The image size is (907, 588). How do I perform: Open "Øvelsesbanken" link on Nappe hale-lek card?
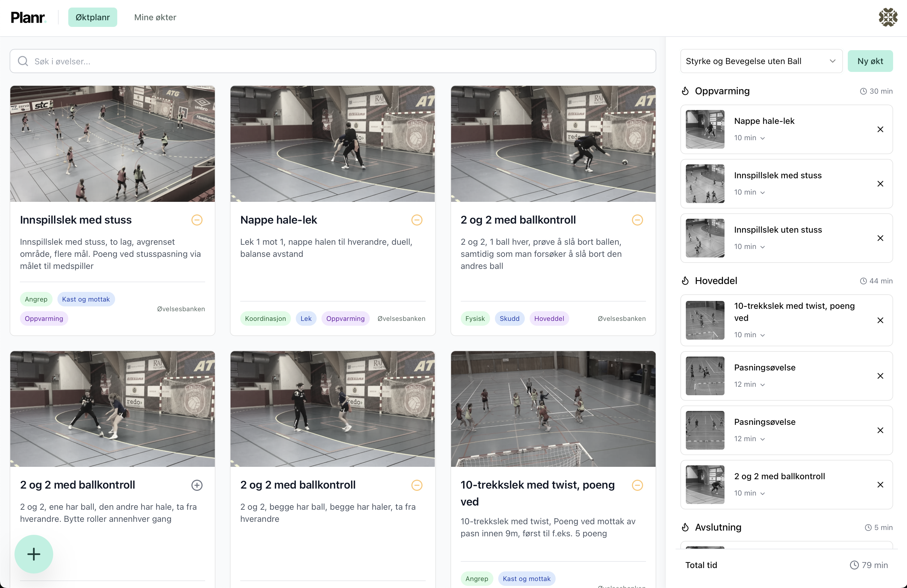click(401, 318)
